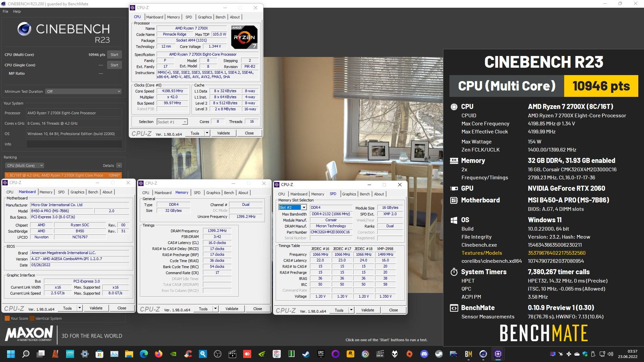Start the CPU (Single Core) test
The height and width of the screenshot is (362, 644).
[114, 65]
